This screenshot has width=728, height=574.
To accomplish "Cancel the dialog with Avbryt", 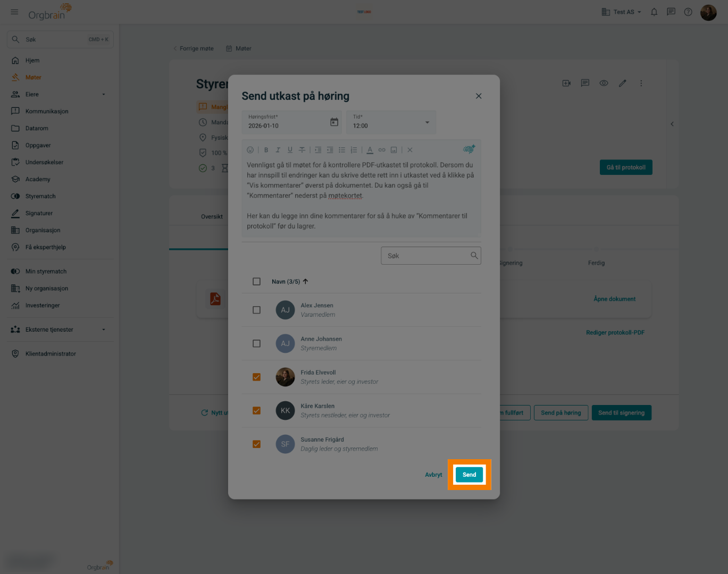I will click(x=433, y=475).
